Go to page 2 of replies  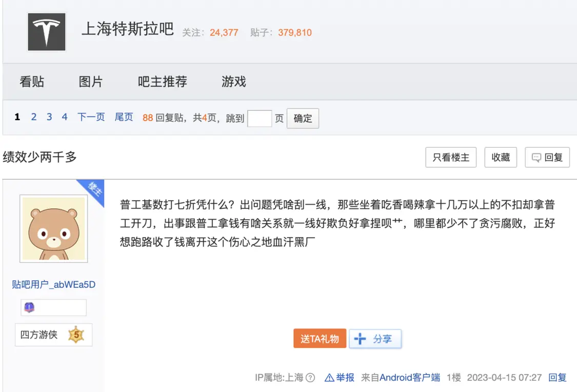tap(34, 117)
